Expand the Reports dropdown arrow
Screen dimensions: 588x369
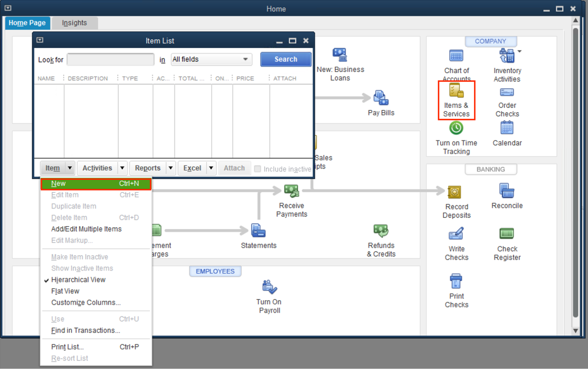(x=171, y=168)
